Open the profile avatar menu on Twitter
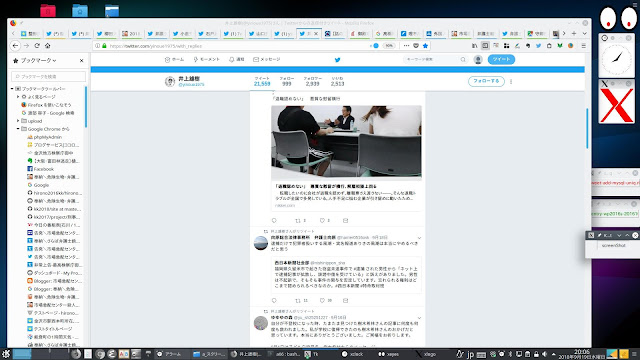The image size is (640, 360). click(x=478, y=60)
